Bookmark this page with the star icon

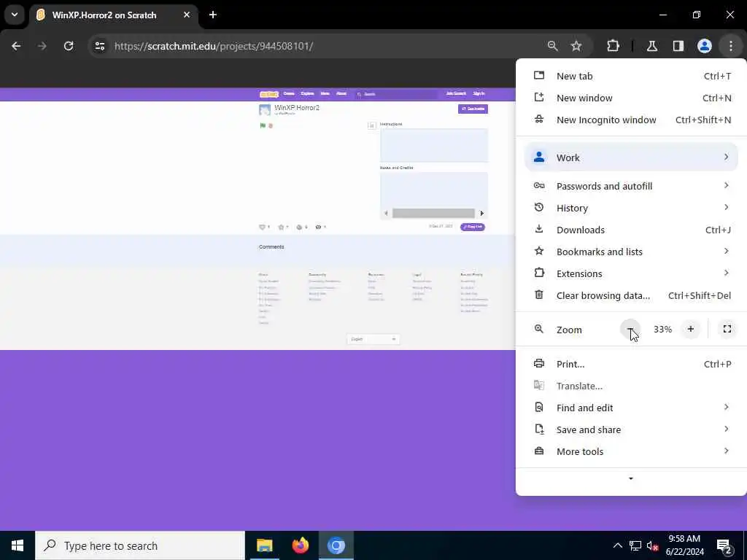pyautogui.click(x=576, y=46)
